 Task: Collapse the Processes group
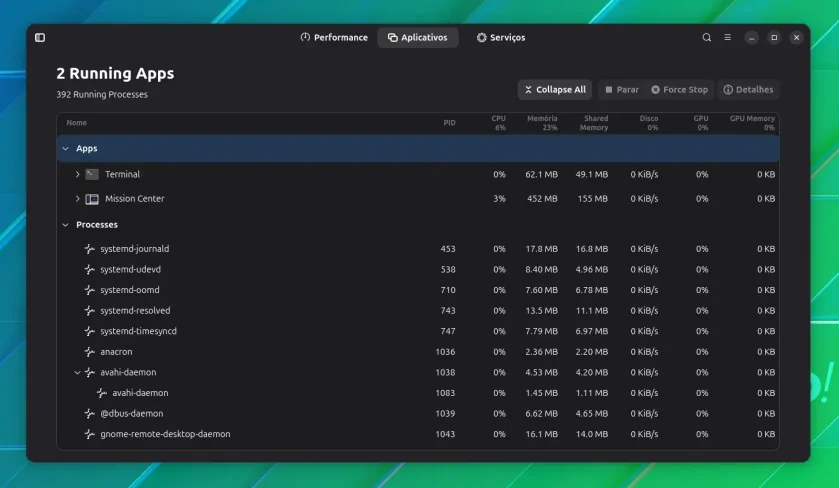coord(65,225)
